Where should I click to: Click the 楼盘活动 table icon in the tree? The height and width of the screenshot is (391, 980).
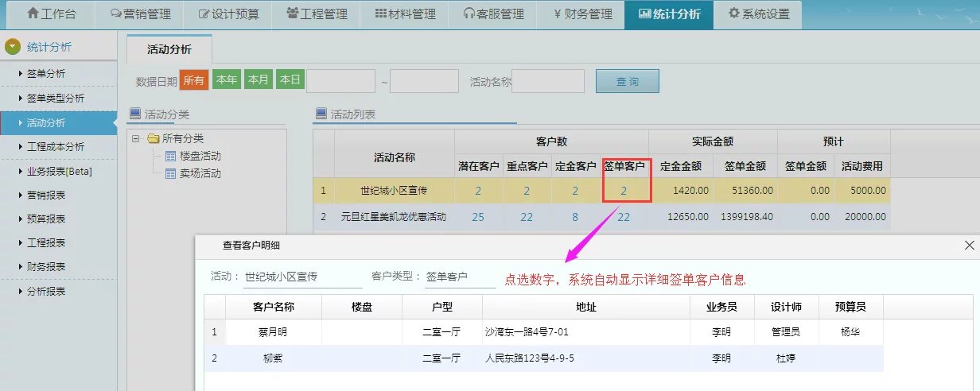pos(170,156)
